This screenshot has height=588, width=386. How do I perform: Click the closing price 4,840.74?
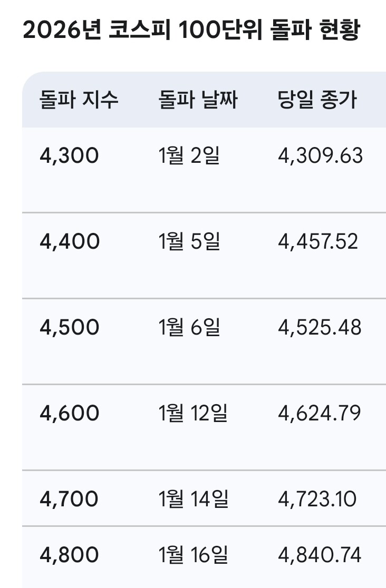coord(320,555)
